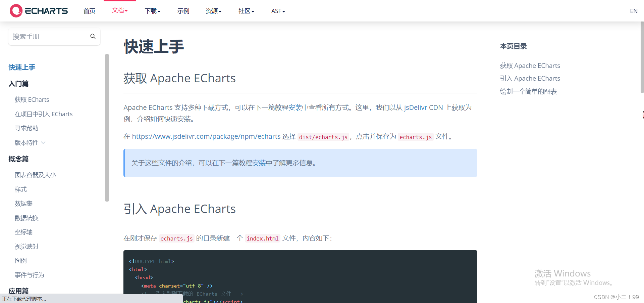Follow the 安装 link in the blue note

click(259, 163)
